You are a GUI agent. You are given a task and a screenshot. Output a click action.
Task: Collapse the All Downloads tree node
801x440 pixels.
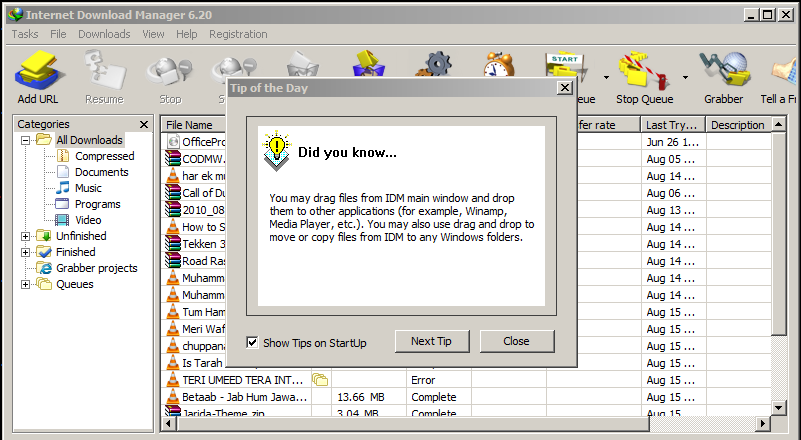[x=25, y=140]
